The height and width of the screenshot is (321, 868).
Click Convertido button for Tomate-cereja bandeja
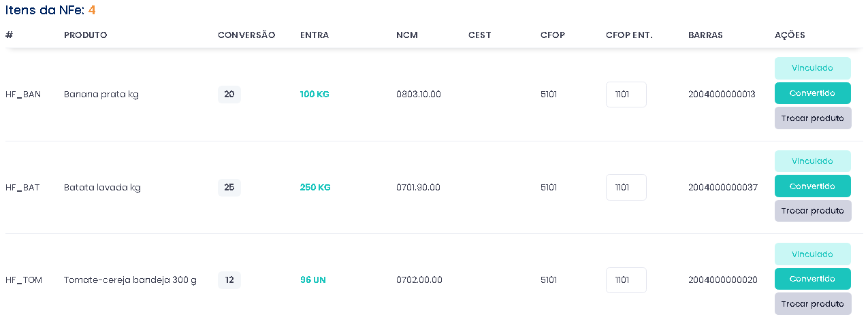click(812, 279)
